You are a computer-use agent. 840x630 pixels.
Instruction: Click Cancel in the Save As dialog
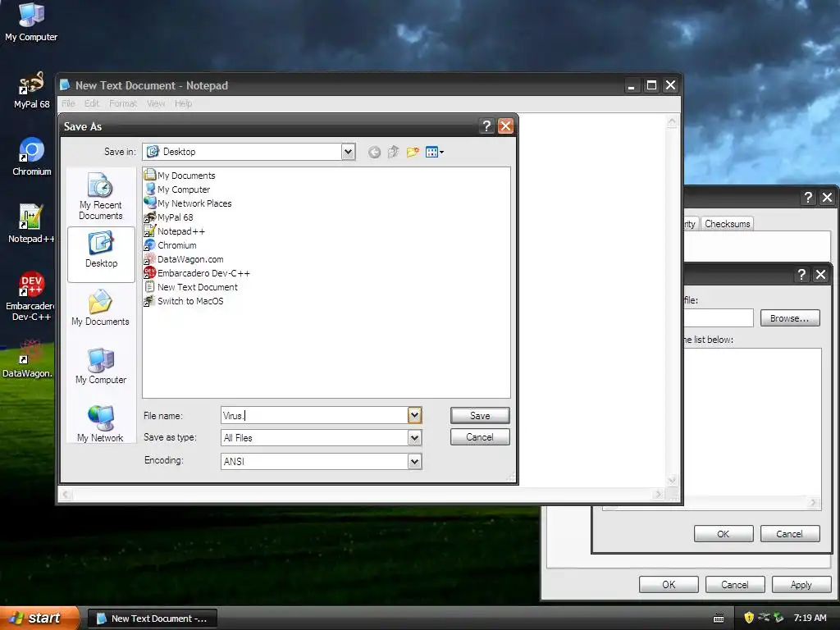tap(479, 437)
